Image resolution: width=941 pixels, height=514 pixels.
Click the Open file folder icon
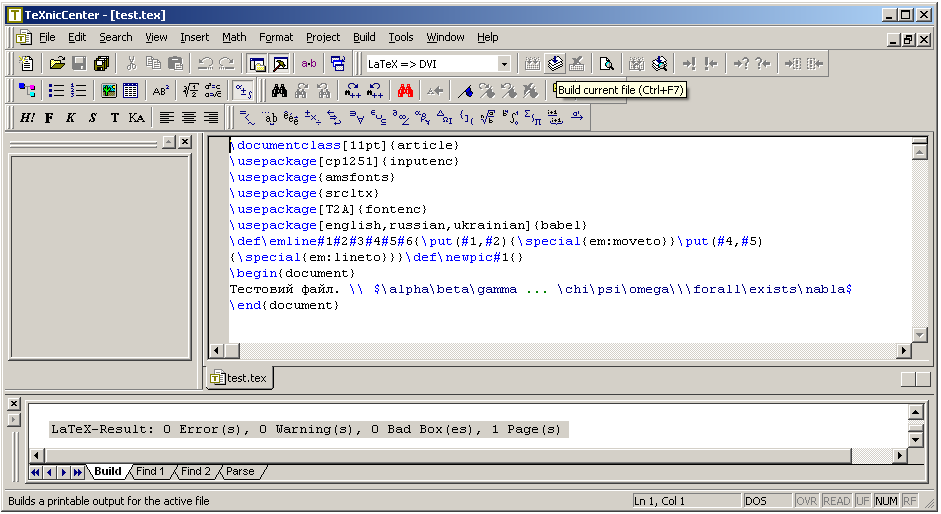(57, 64)
